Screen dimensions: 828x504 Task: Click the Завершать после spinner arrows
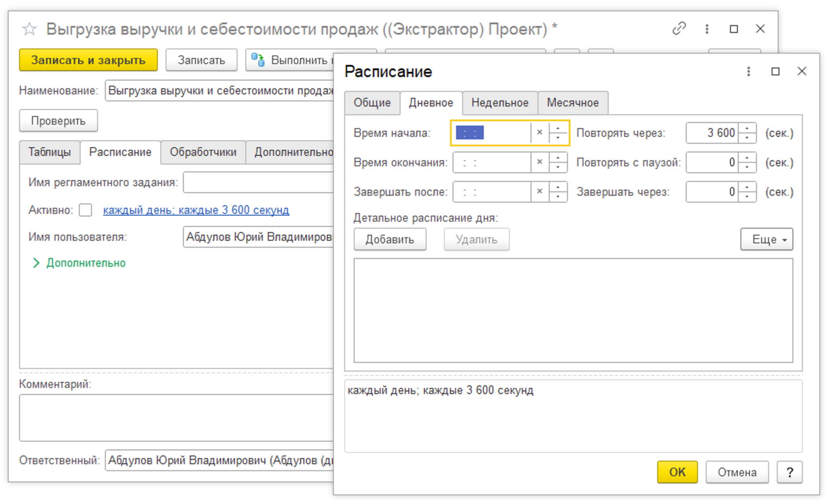point(558,192)
